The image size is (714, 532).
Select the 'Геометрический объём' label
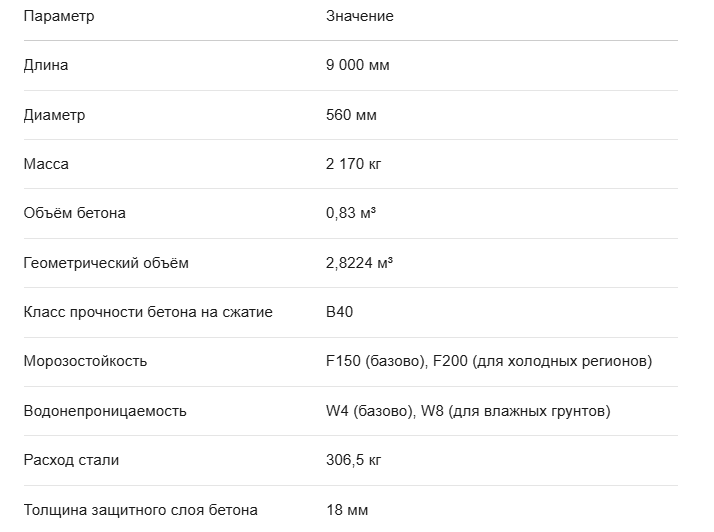(106, 263)
